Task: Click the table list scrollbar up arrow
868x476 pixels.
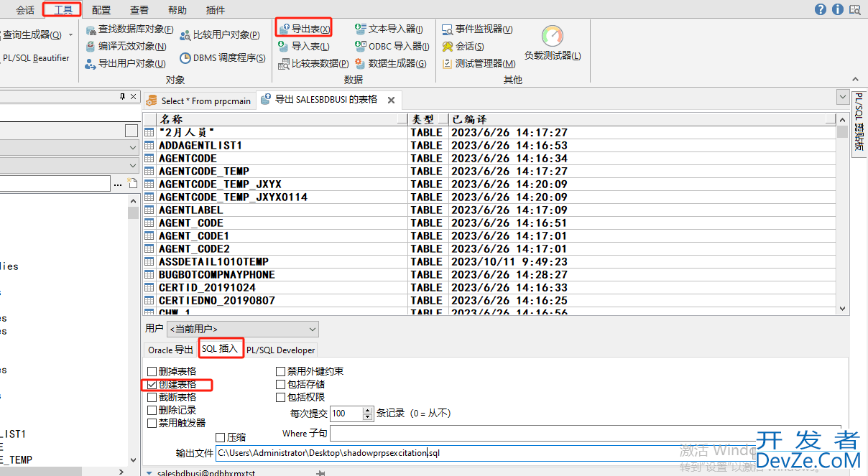Action: [x=842, y=119]
